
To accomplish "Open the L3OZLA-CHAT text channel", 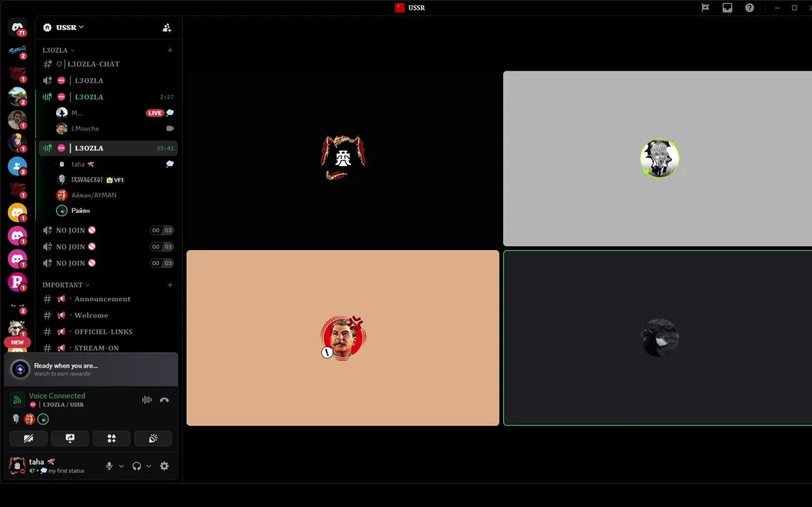I will tap(108, 64).
